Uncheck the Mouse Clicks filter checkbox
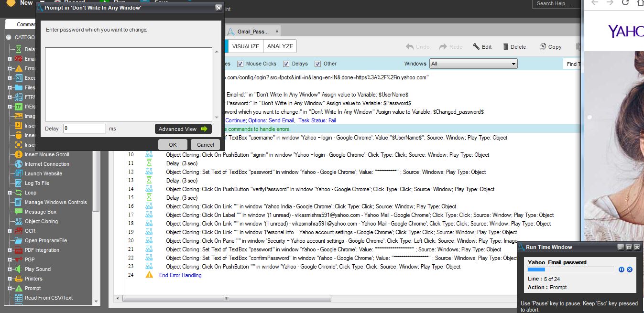The image size is (644, 313). (x=240, y=64)
